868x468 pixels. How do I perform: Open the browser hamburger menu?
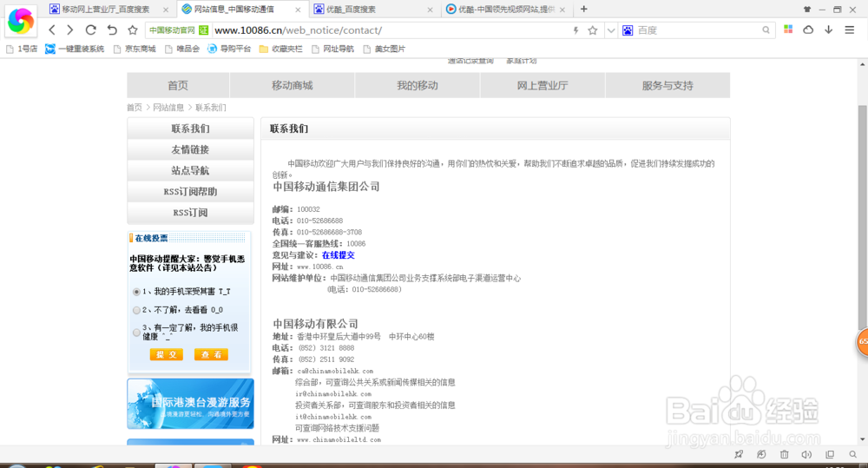[x=849, y=30]
